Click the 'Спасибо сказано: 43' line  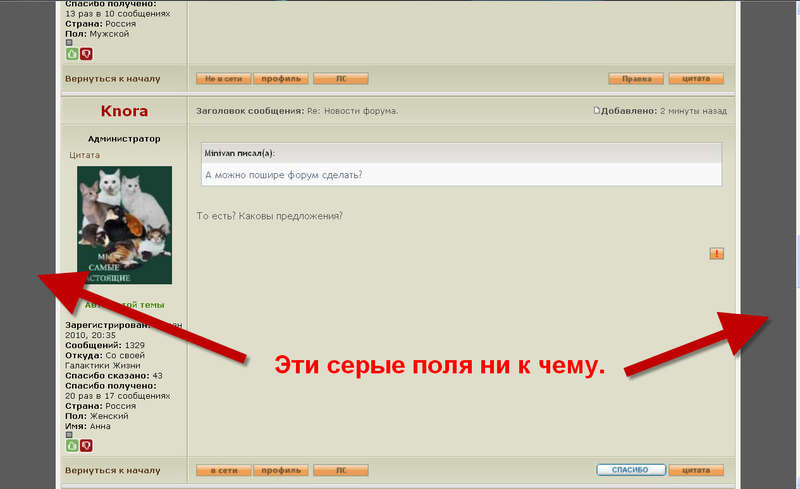[x=114, y=376]
